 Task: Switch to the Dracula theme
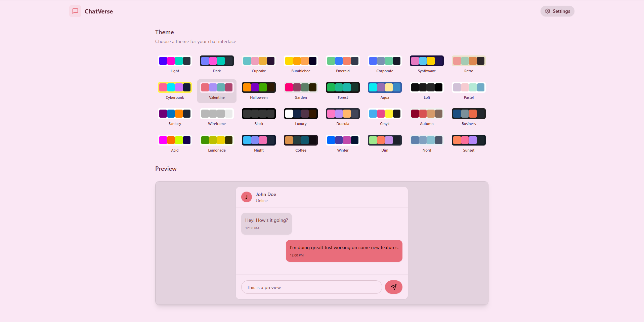coord(343,117)
